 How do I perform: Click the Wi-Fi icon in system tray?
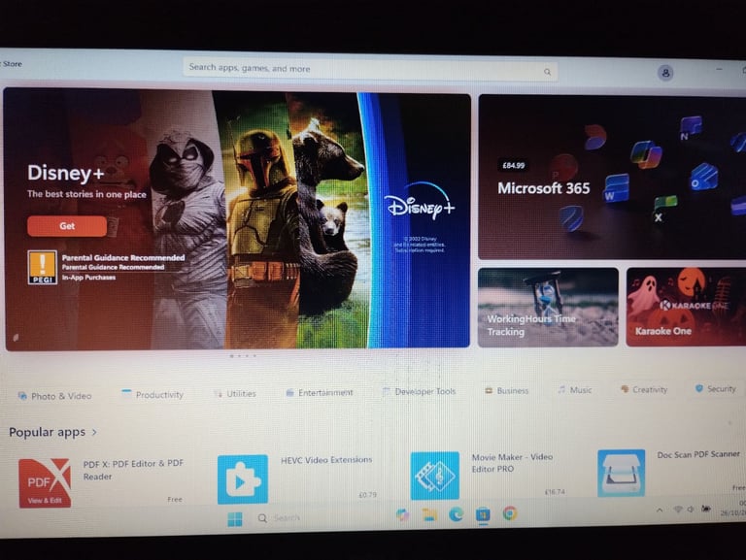678,510
